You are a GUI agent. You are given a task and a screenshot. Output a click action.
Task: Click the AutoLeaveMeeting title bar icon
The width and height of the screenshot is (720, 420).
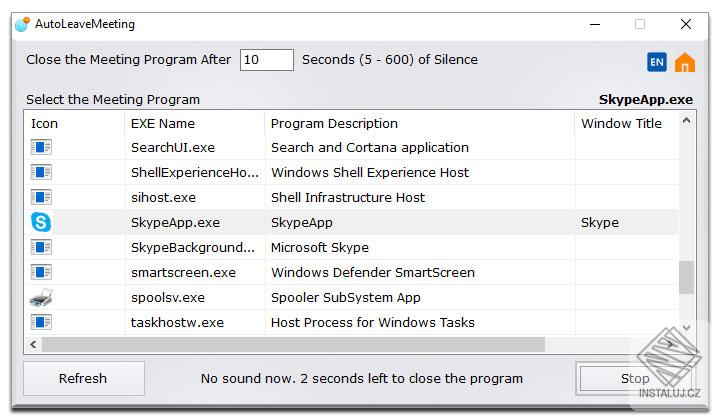[x=22, y=24]
